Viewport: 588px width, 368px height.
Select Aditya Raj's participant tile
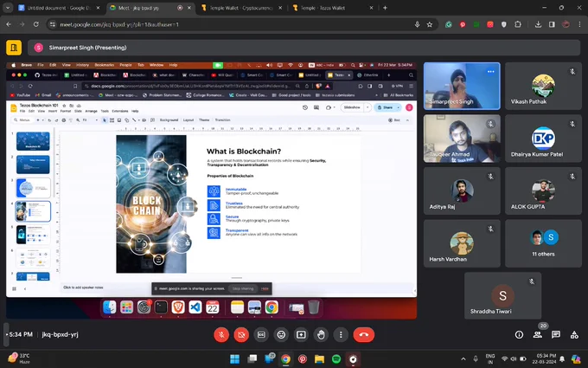[x=462, y=191]
